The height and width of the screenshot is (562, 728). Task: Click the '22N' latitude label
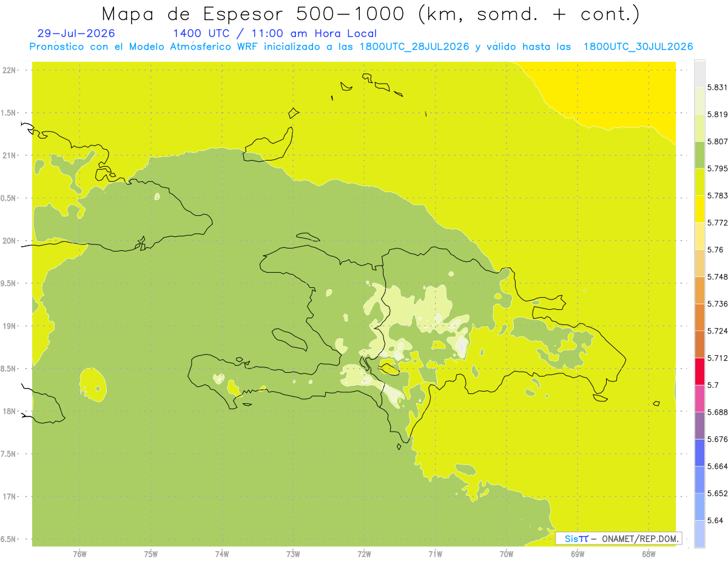pyautogui.click(x=10, y=70)
